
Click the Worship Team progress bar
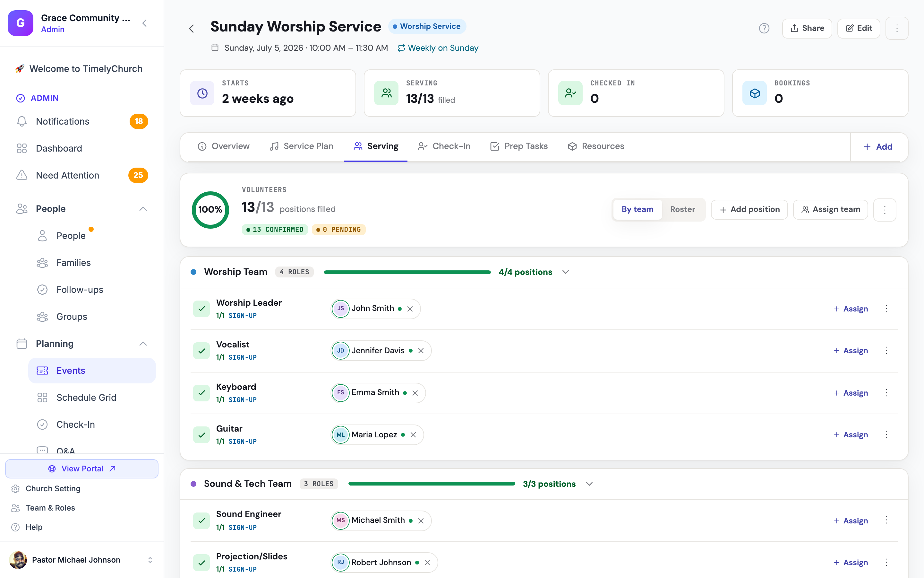[x=407, y=272]
